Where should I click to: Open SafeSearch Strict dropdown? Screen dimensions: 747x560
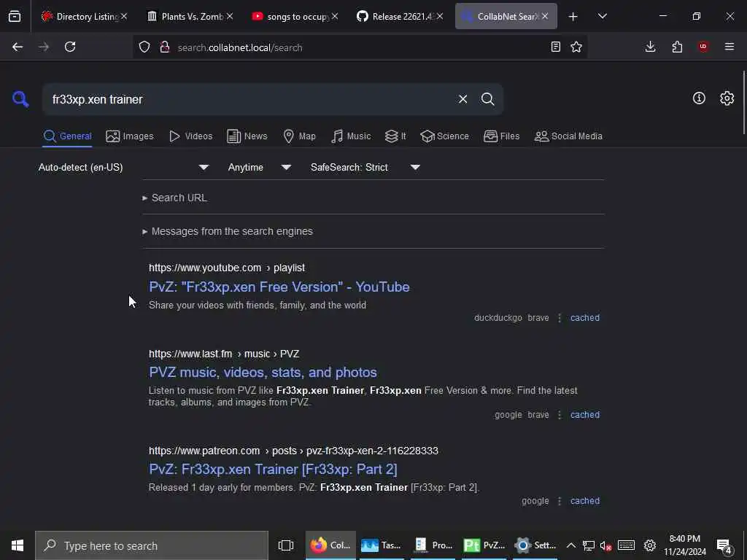point(365,168)
